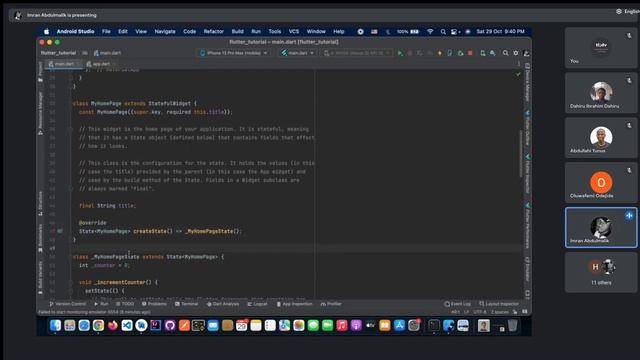This screenshot has height=360, width=640.
Task: Click Oluwafemi Odejide participant tile
Action: [601, 182]
